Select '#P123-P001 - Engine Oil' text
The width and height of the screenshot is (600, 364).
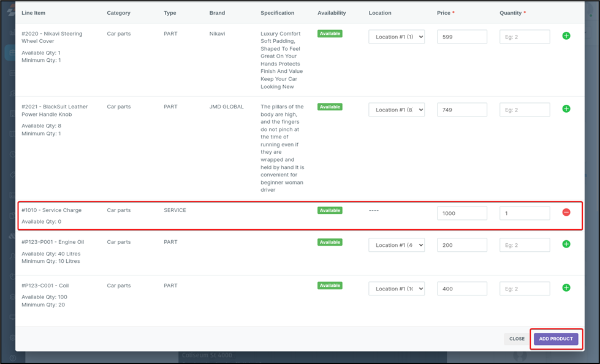(53, 242)
